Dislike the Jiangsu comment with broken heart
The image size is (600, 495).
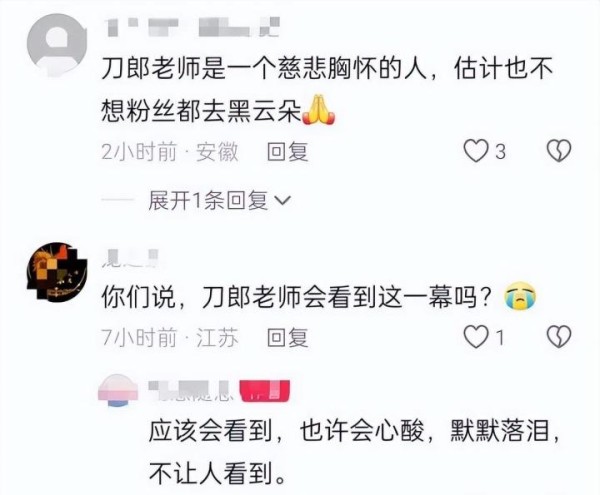click(x=559, y=337)
